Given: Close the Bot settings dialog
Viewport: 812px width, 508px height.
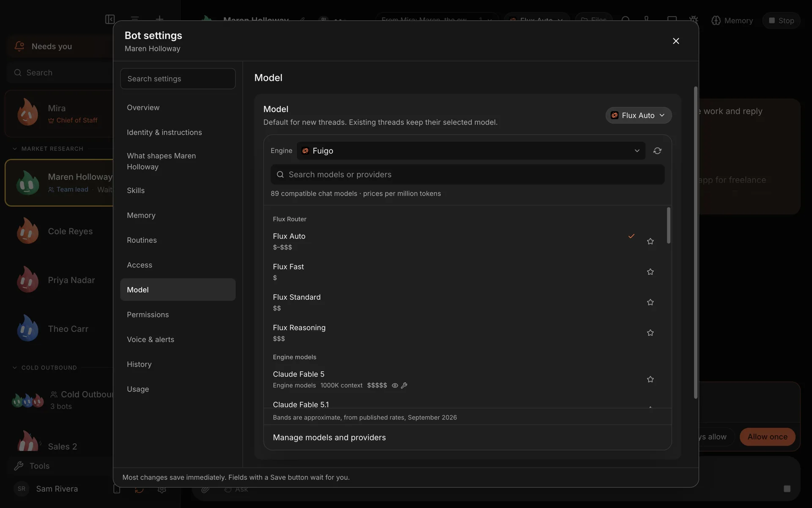Looking at the screenshot, I should [x=676, y=41].
